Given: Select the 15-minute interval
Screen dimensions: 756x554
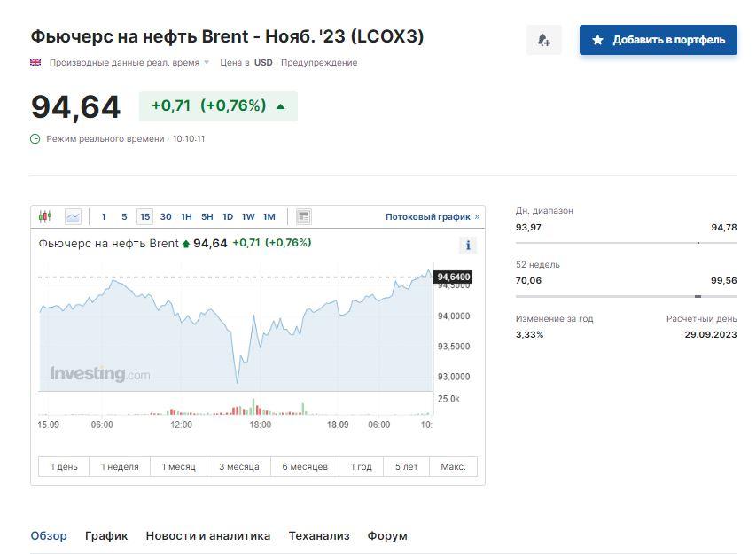Looking at the screenshot, I should pos(144,216).
